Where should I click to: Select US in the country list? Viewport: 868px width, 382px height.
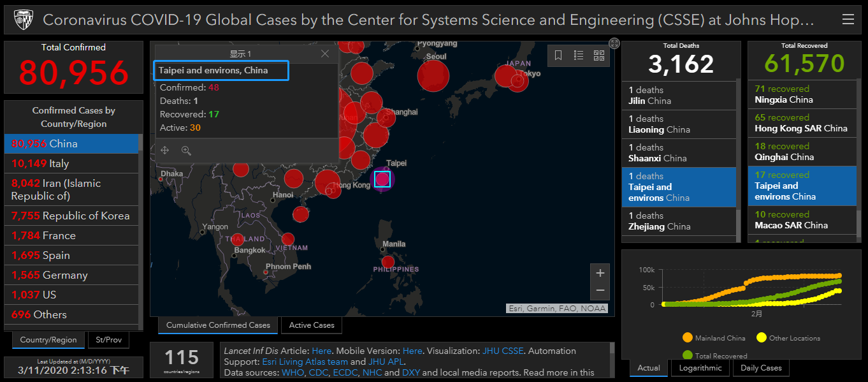(71, 295)
